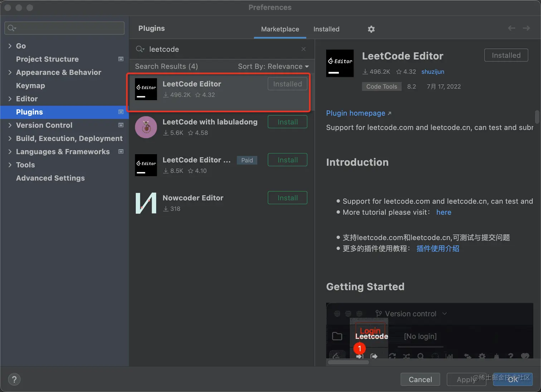Open Advanced Settings in sidebar

pos(50,178)
